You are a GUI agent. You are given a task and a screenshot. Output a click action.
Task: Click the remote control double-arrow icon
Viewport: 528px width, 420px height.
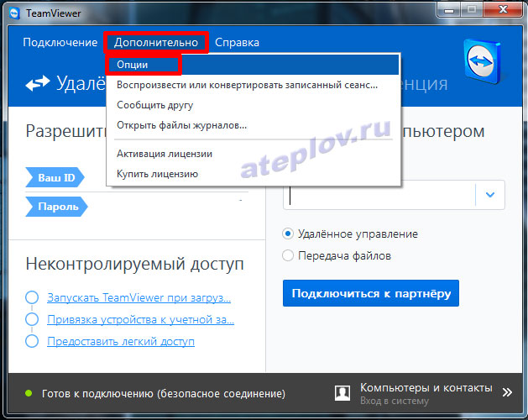pos(38,83)
